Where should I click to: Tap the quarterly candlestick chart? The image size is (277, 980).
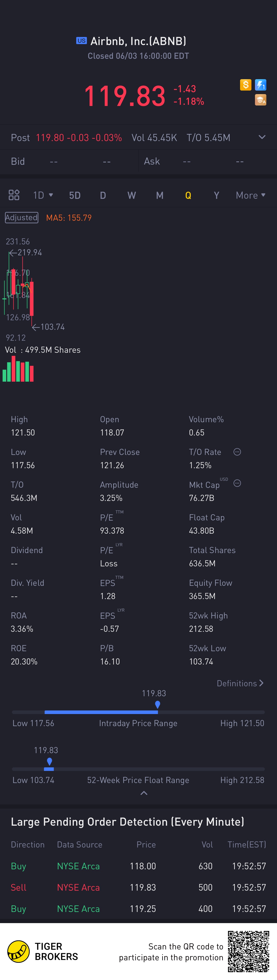[x=19, y=289]
